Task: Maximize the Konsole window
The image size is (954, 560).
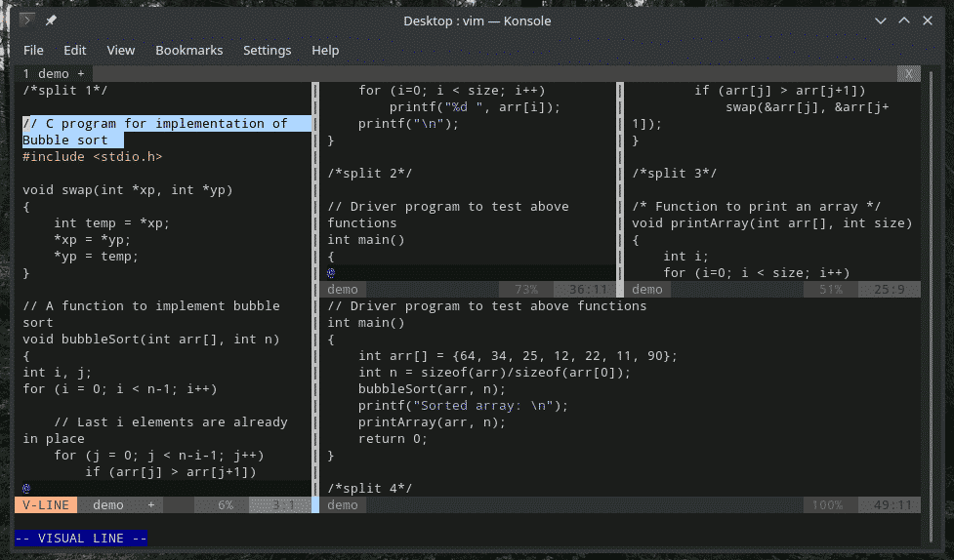Action: 904,20
